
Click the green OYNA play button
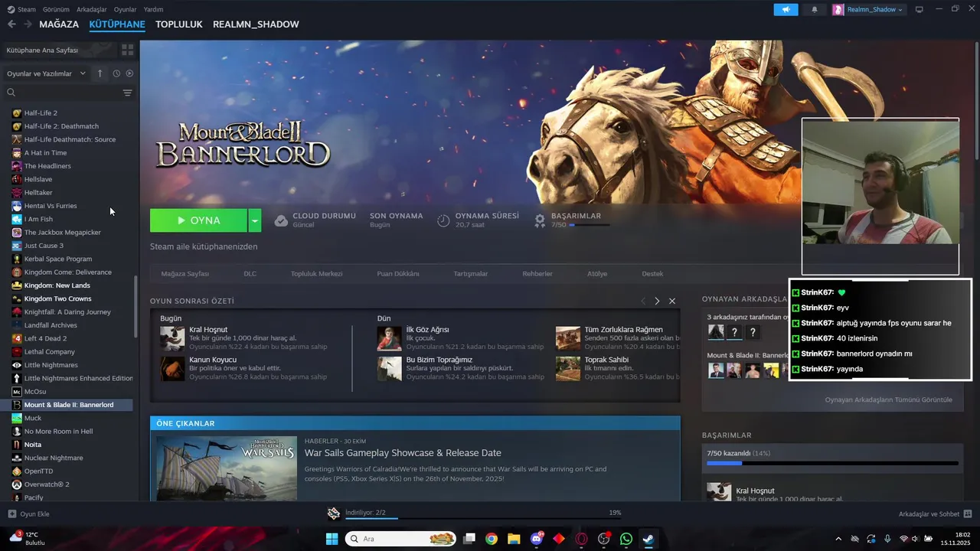198,220
